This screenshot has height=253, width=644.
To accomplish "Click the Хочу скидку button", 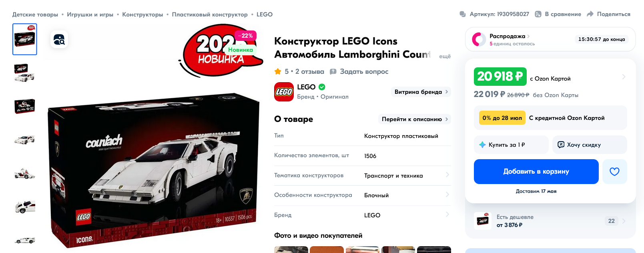I will coord(590,145).
